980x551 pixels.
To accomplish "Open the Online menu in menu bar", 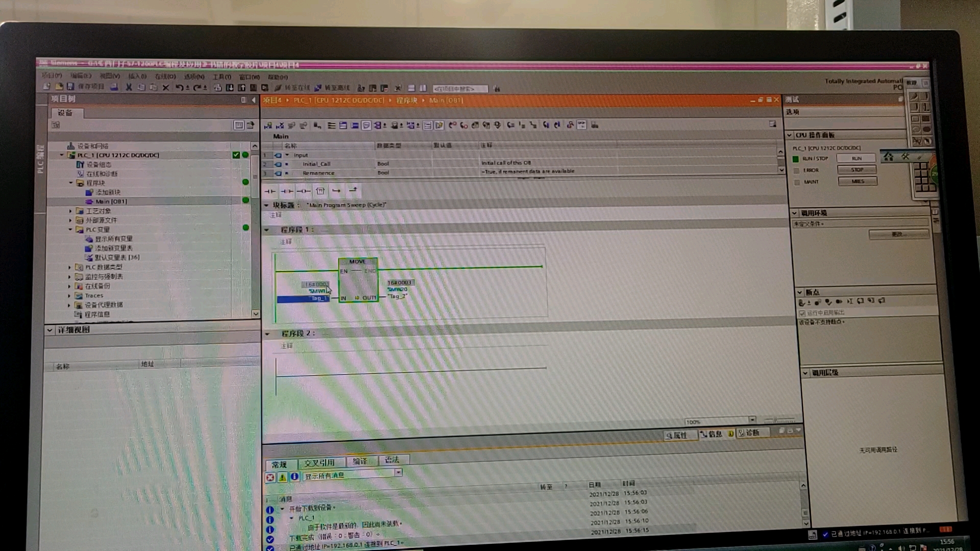I will click(165, 77).
